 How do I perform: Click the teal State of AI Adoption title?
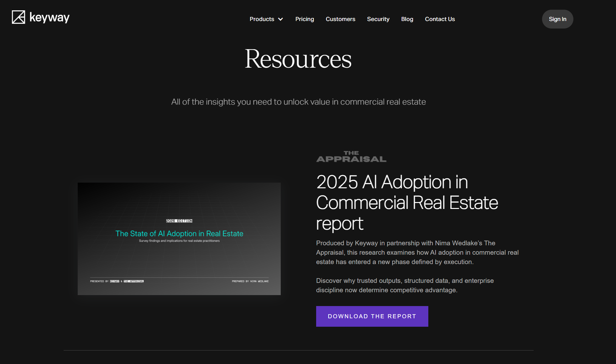pos(179,234)
